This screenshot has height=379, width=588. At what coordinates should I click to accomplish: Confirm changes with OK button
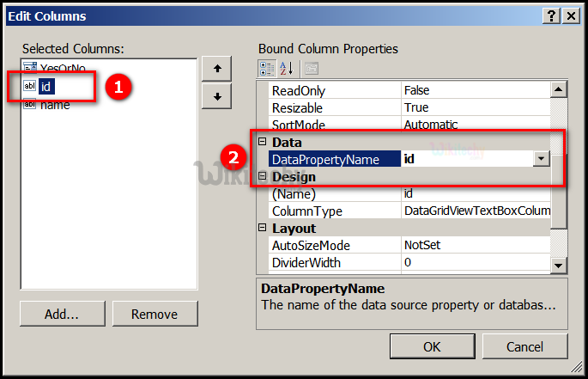coord(432,346)
